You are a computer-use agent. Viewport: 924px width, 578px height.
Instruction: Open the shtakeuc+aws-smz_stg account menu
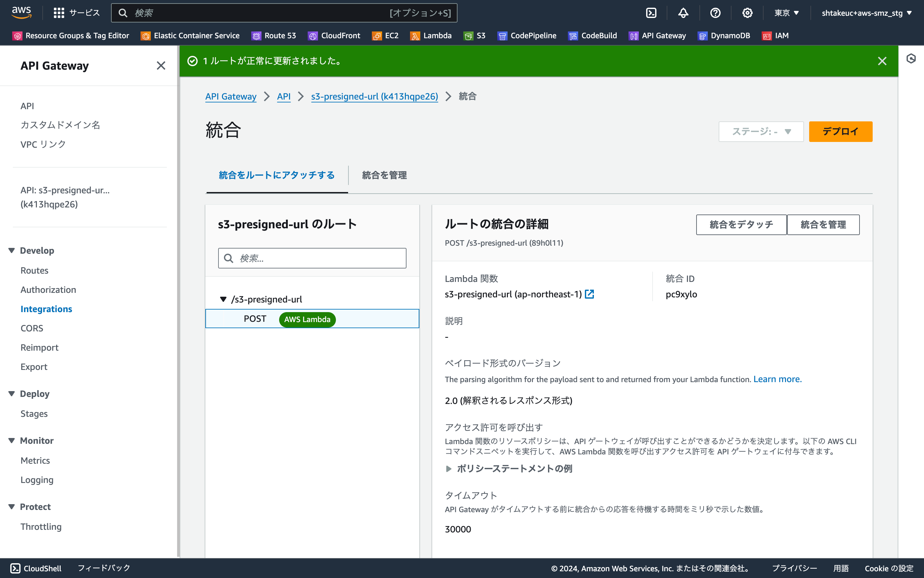pyautogui.click(x=867, y=13)
